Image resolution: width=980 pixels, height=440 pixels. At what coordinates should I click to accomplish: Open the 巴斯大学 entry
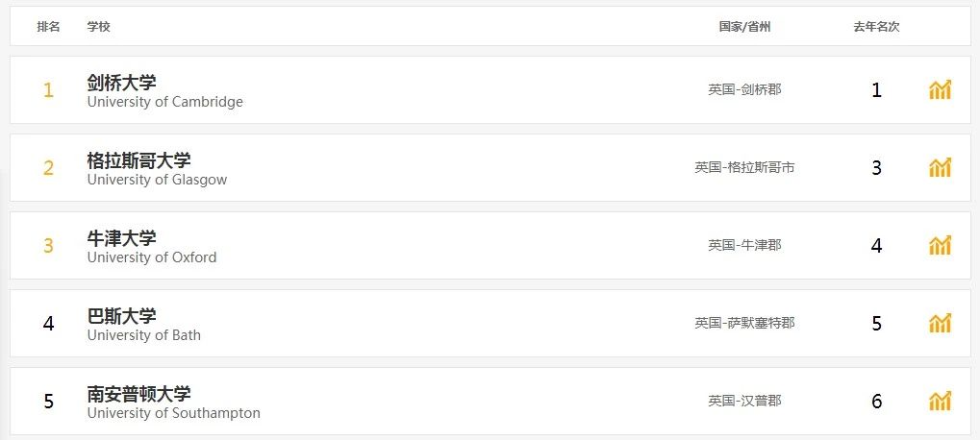point(121,316)
